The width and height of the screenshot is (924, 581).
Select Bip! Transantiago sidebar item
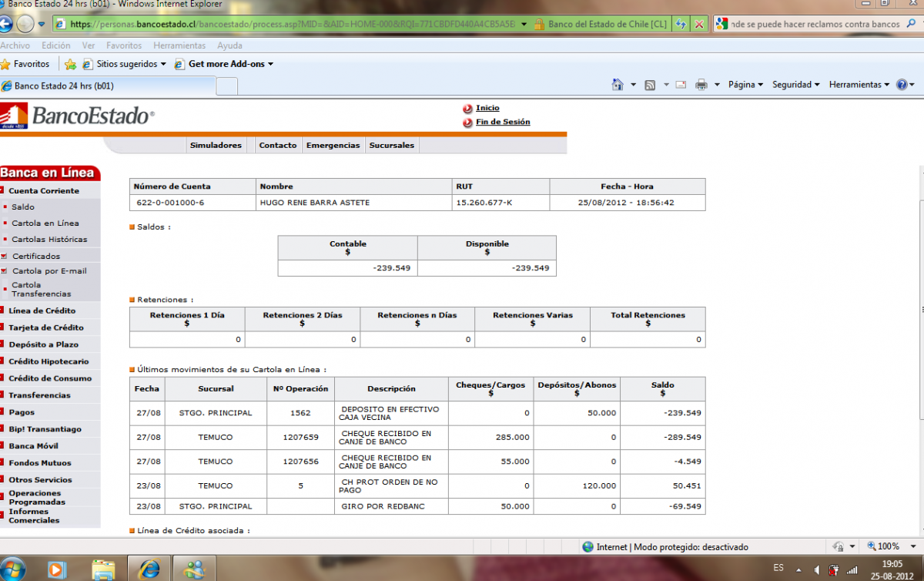click(45, 429)
